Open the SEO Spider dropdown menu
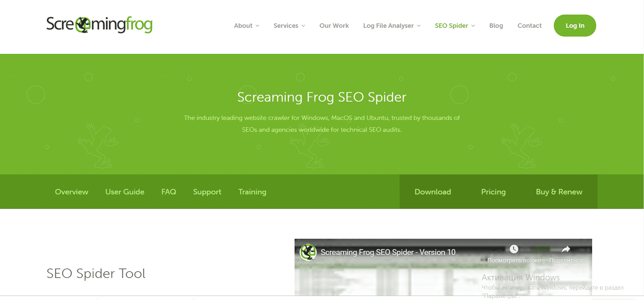The width and height of the screenshot is (644, 300). [455, 26]
